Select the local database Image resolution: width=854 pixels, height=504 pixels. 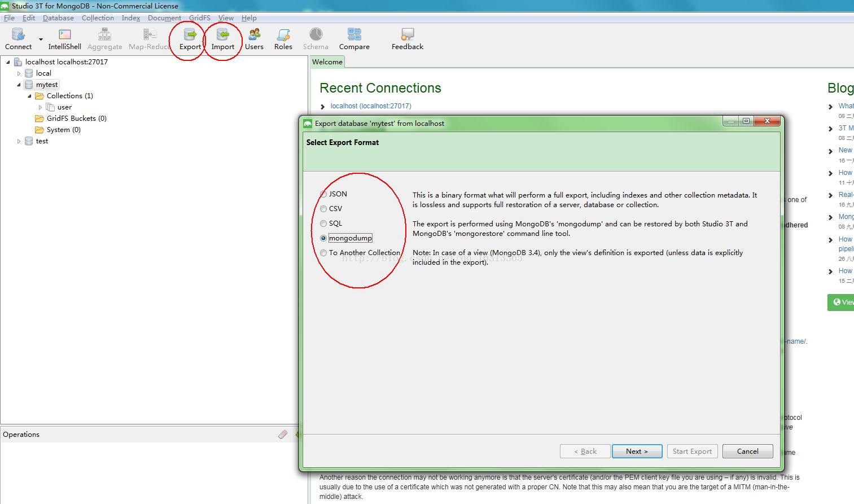[x=43, y=73]
